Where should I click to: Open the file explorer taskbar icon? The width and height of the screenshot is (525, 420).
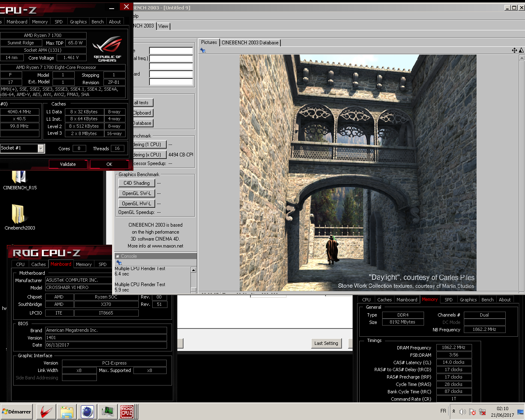[67, 411]
